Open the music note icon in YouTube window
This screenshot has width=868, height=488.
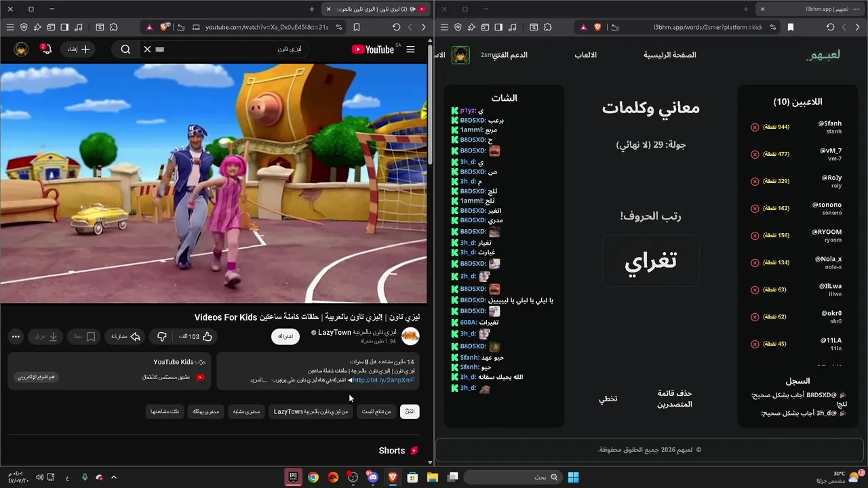click(78, 27)
